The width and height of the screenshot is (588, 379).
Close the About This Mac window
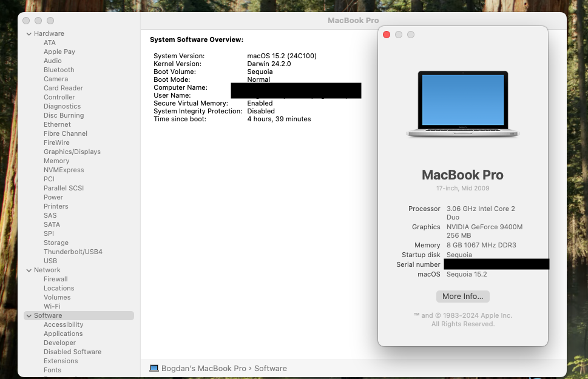coord(387,35)
